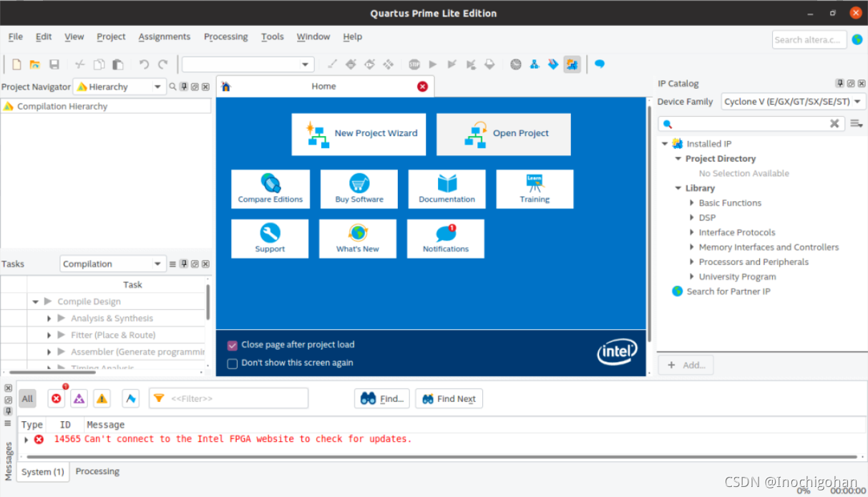This screenshot has height=497, width=868.
Task: Click the open folder toolbar icon
Action: tap(34, 64)
